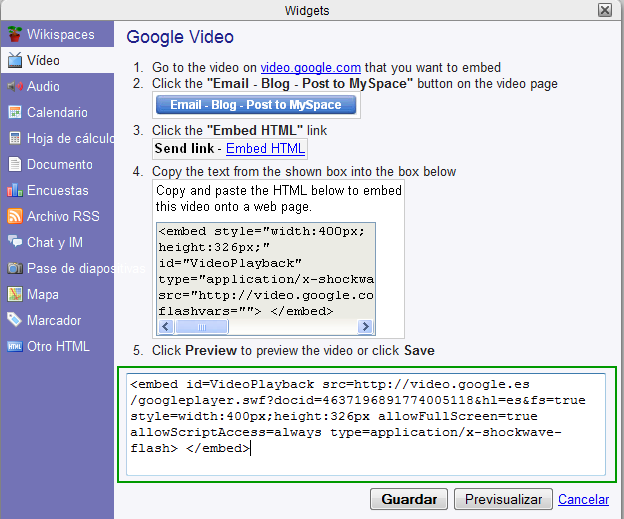Click the Email - Blog - Post to MySpace button

(256, 105)
